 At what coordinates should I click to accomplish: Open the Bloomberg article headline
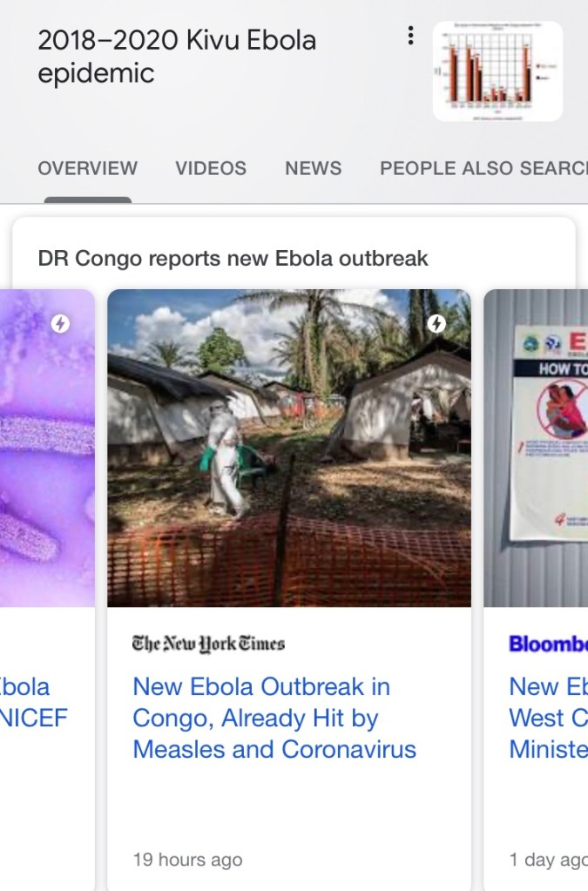pyautogui.click(x=548, y=718)
